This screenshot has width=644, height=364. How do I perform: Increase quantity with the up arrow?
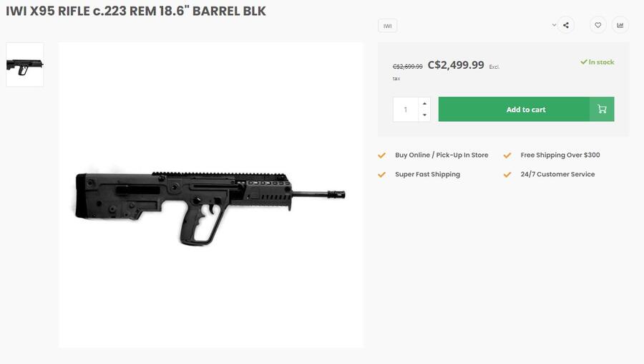pyautogui.click(x=424, y=103)
